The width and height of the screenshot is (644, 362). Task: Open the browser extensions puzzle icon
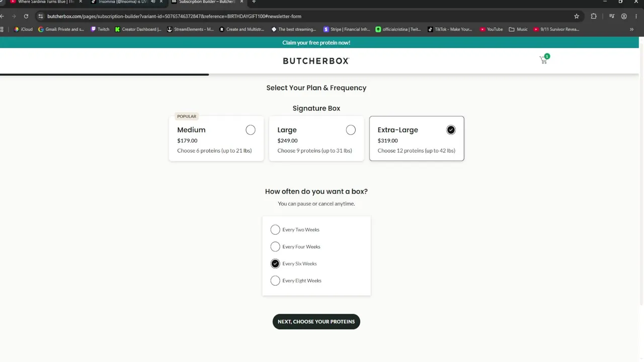click(594, 16)
